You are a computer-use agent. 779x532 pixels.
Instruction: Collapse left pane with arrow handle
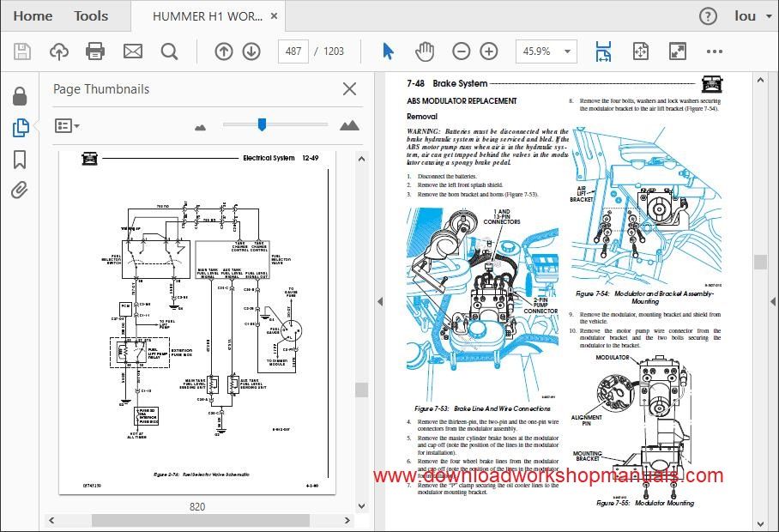click(x=380, y=301)
